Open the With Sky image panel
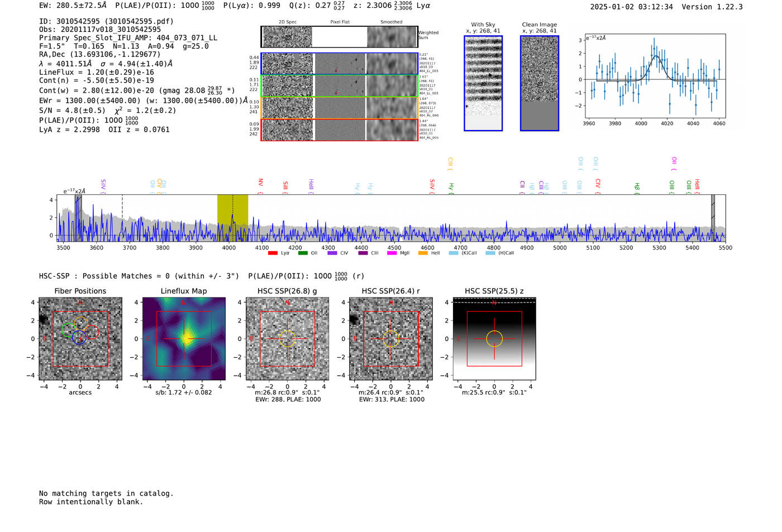Image resolution: width=782 pixels, height=532 pixels. 483,83
